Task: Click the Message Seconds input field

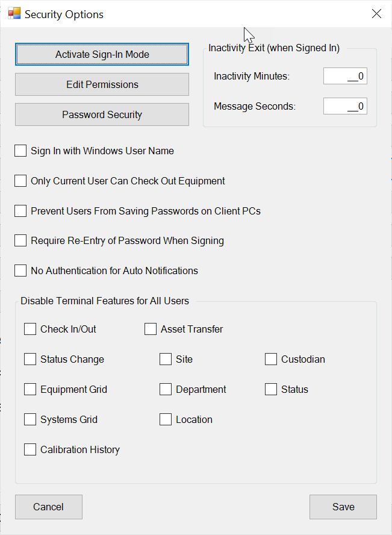Action: click(x=344, y=105)
